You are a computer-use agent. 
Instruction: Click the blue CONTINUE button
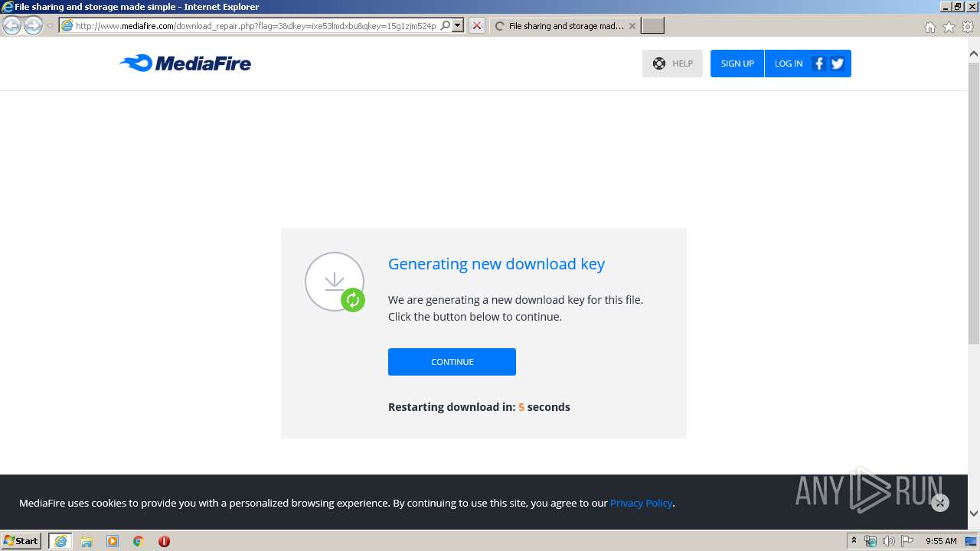click(452, 362)
